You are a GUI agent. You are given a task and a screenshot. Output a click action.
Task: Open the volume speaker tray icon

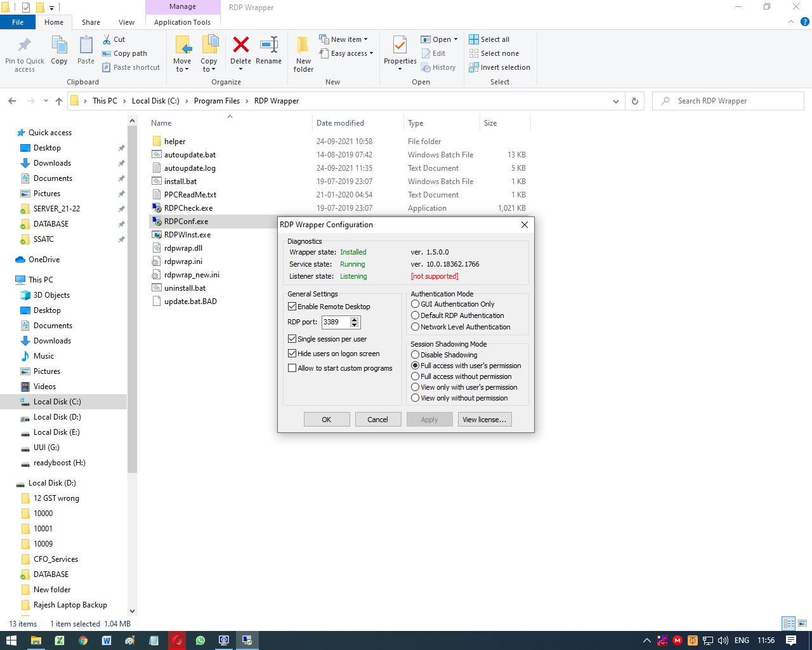point(723,640)
